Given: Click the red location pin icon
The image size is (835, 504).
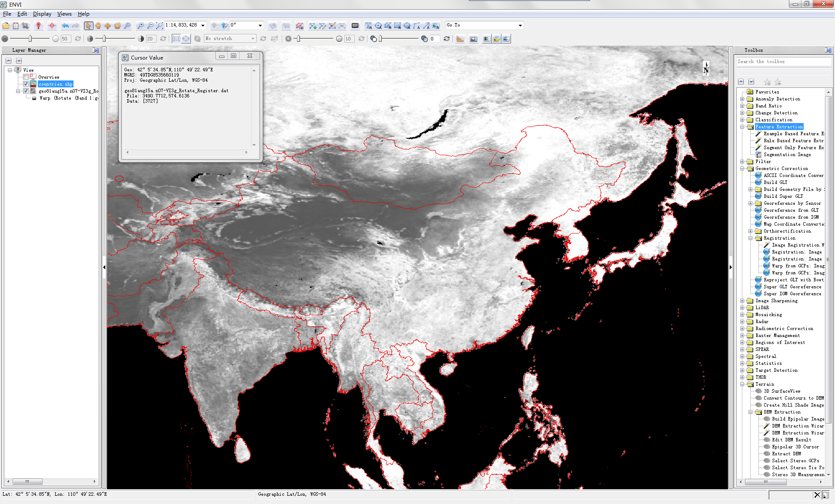Looking at the screenshot, I should (38, 26).
